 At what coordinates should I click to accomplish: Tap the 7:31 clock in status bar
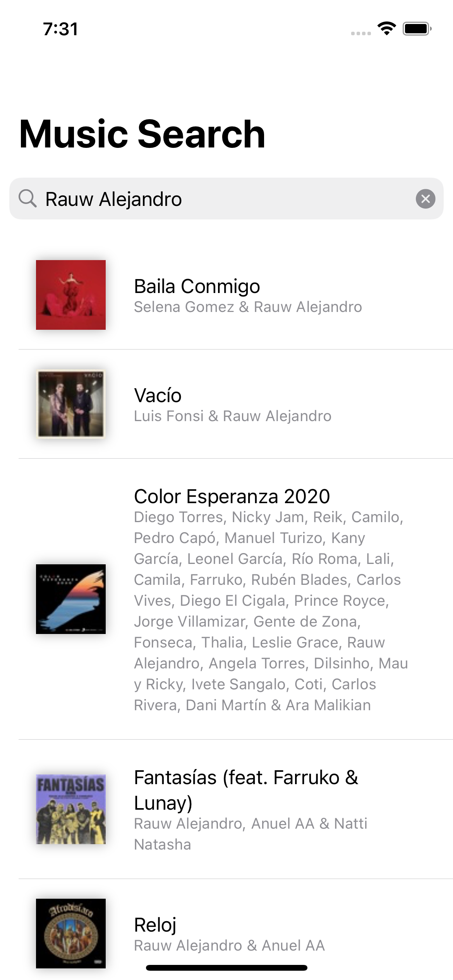click(x=60, y=28)
